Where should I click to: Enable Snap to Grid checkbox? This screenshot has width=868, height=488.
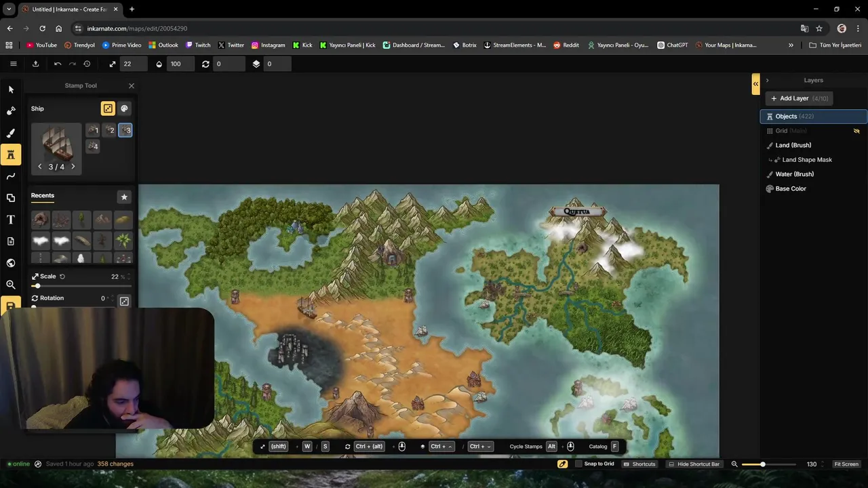[x=578, y=464]
